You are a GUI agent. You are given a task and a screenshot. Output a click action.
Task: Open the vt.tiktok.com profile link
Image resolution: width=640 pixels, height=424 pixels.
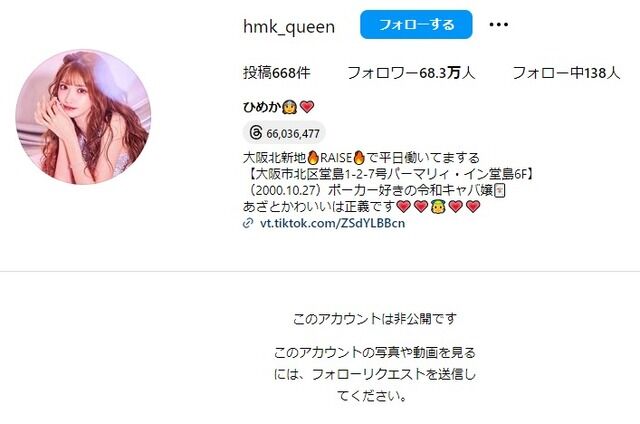pos(332,223)
